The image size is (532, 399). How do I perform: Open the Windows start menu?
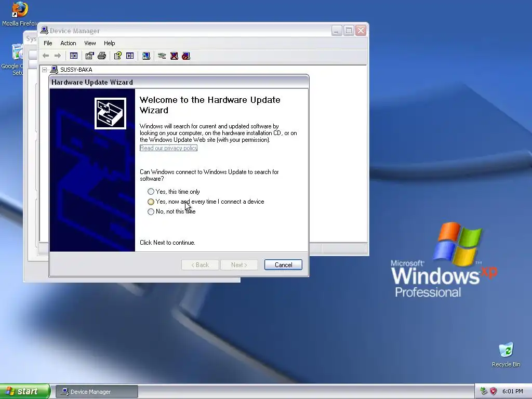(25, 391)
